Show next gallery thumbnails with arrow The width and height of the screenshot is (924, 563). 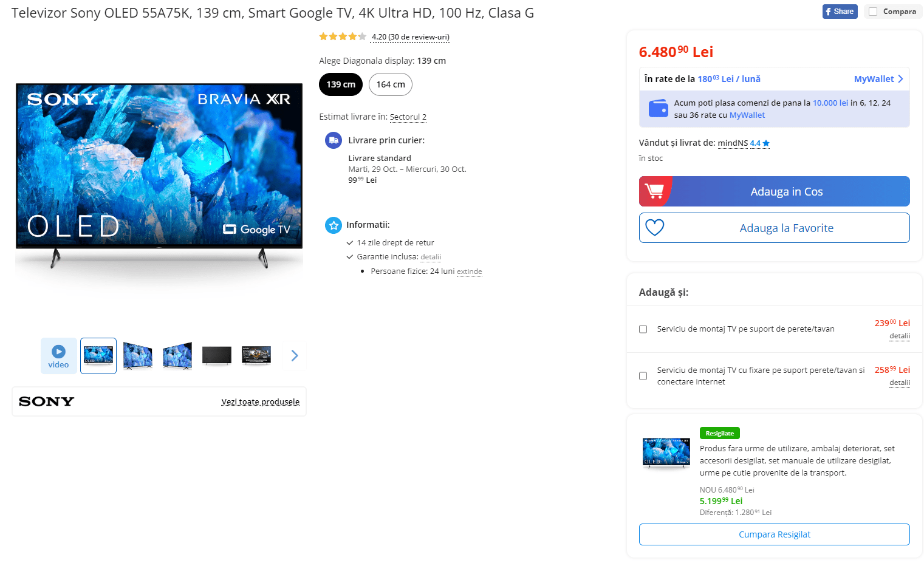[x=295, y=356]
